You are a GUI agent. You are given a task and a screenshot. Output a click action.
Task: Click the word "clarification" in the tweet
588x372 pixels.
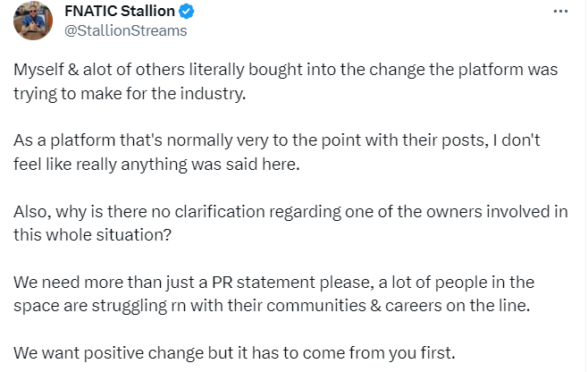coord(220,212)
